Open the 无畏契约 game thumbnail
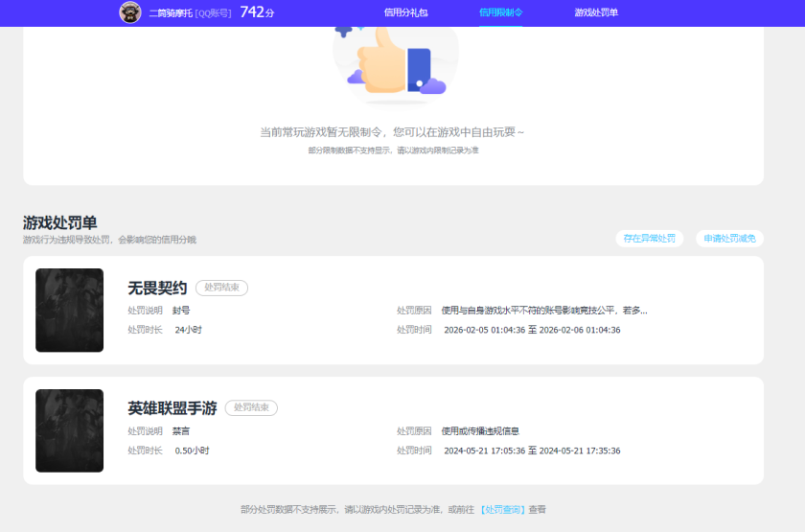The height and width of the screenshot is (532, 805). (x=69, y=310)
